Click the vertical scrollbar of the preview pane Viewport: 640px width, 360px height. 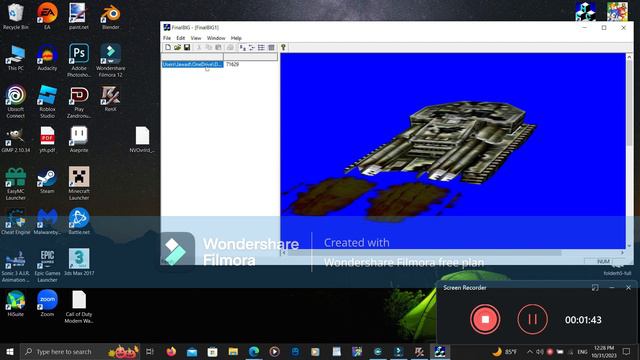click(629, 151)
